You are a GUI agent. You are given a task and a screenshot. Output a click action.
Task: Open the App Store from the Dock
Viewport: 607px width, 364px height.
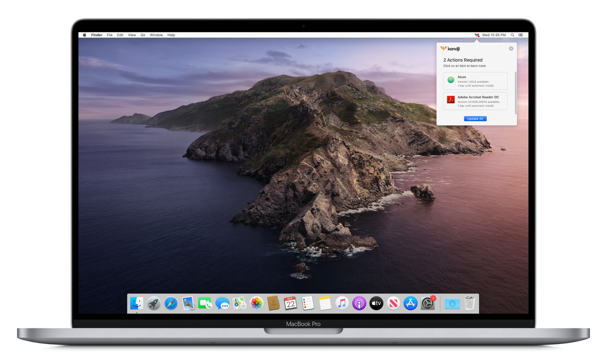[410, 303]
